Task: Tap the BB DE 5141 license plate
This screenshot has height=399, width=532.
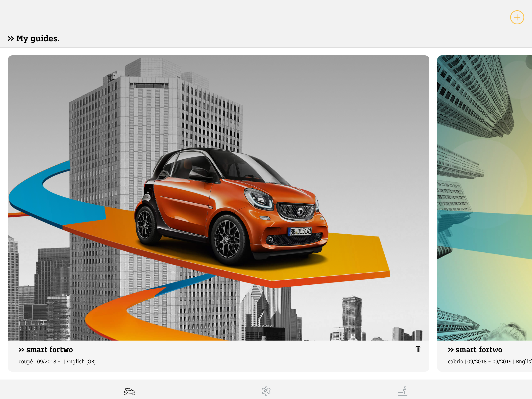Action: 300,231
